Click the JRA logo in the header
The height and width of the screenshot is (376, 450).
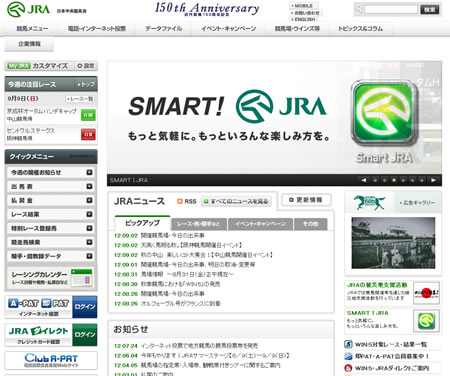point(28,9)
